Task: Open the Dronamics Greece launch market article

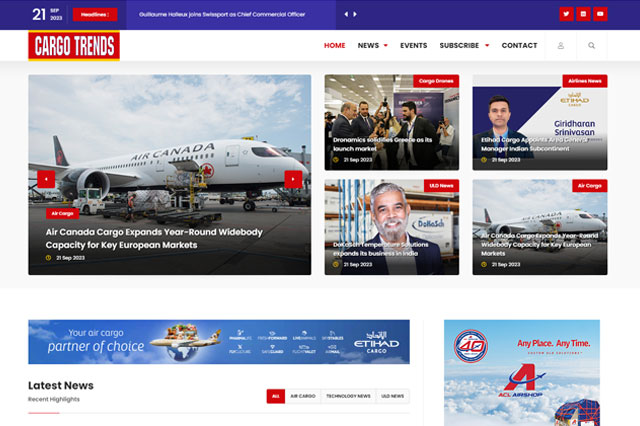Action: [x=382, y=144]
